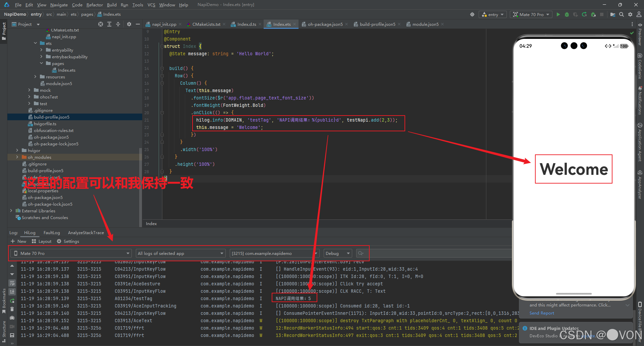
Task: Open project structure folder icon
Action: click(613, 14)
